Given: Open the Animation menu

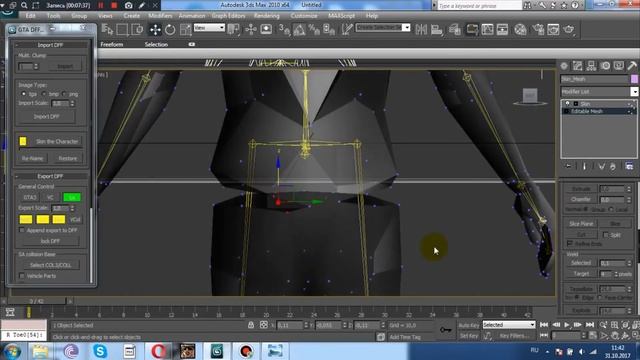Looking at the screenshot, I should coord(192,16).
